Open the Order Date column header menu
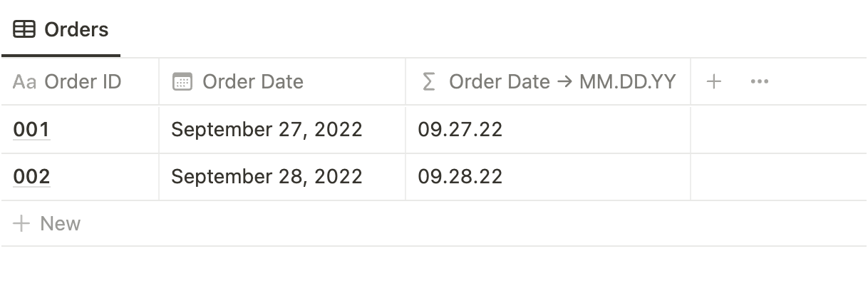The height and width of the screenshot is (291, 868). tap(253, 82)
